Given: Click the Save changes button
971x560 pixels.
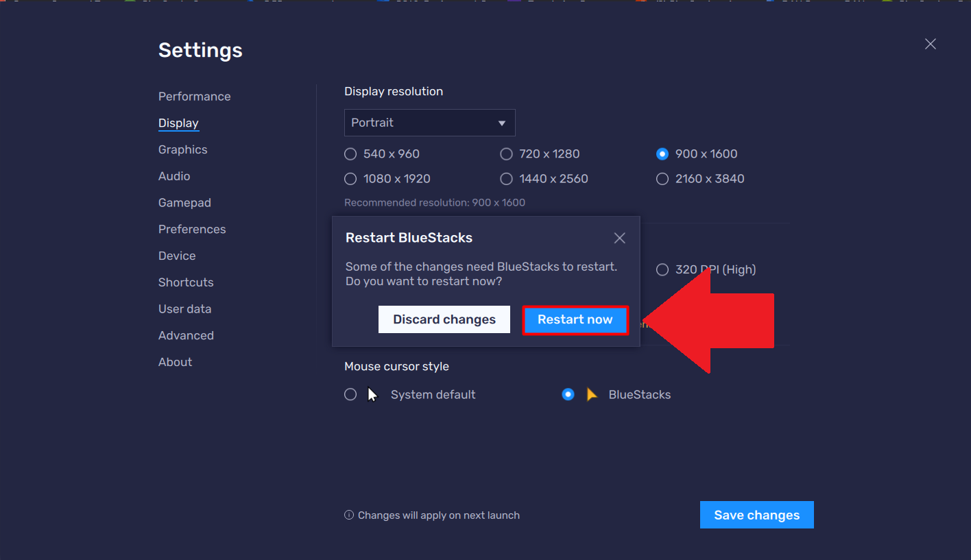Looking at the screenshot, I should (x=757, y=515).
